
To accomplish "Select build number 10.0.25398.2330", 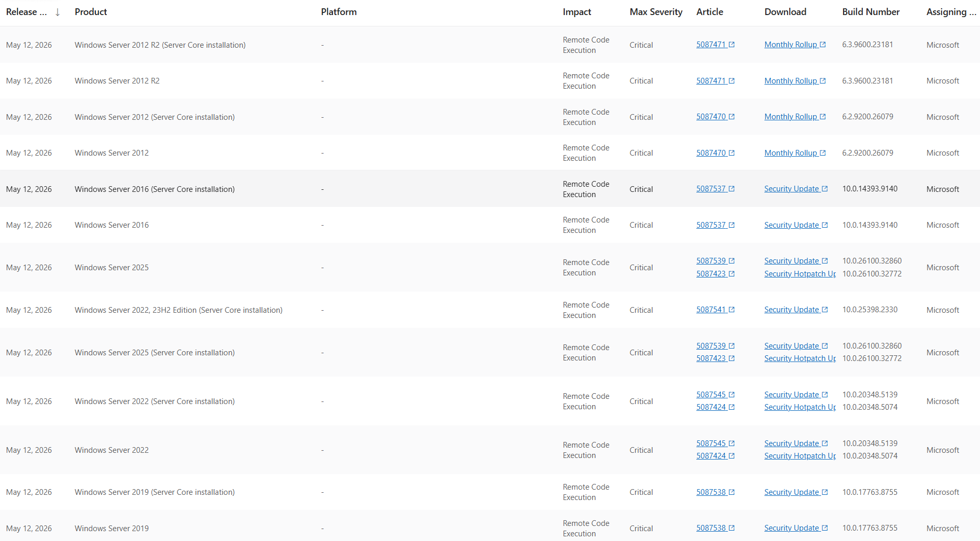I will click(x=870, y=310).
